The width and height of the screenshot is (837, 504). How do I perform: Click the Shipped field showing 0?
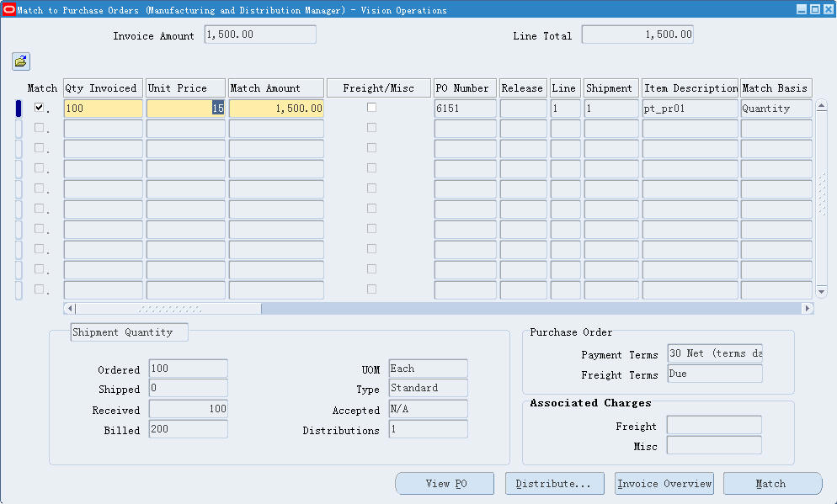pos(188,388)
